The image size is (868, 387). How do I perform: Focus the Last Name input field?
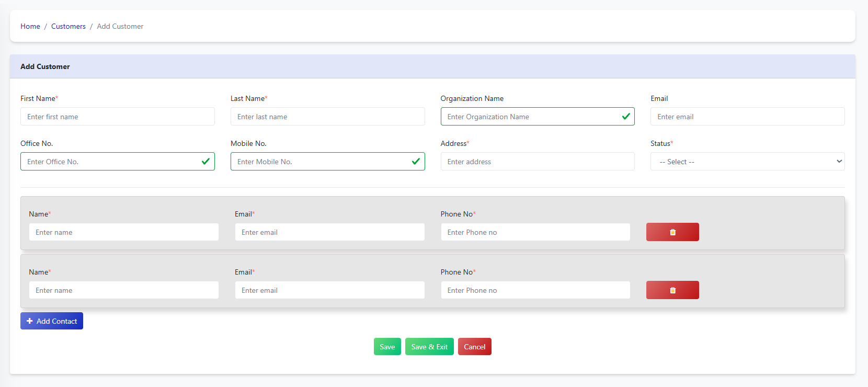click(x=328, y=117)
